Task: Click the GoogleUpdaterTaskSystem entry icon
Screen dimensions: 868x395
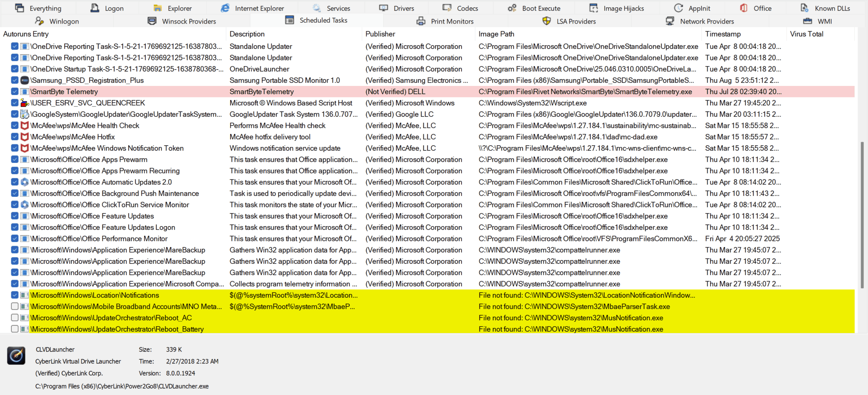Action: point(24,114)
